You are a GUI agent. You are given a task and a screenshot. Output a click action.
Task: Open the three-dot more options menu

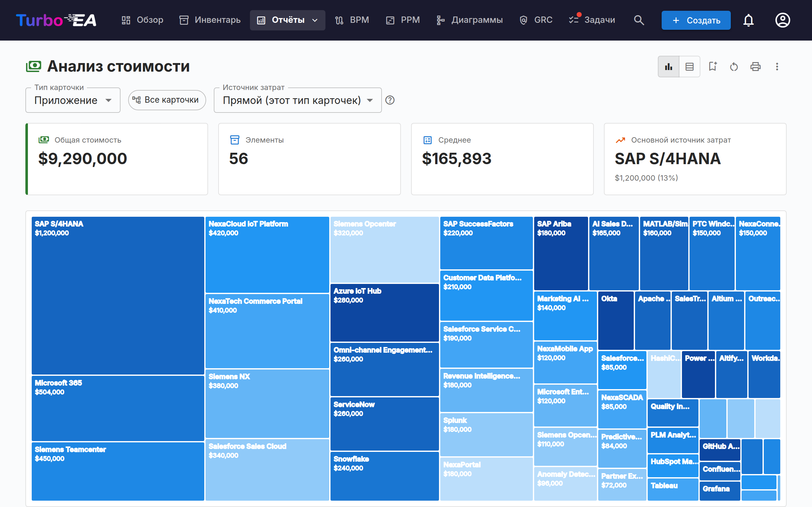pos(777,67)
